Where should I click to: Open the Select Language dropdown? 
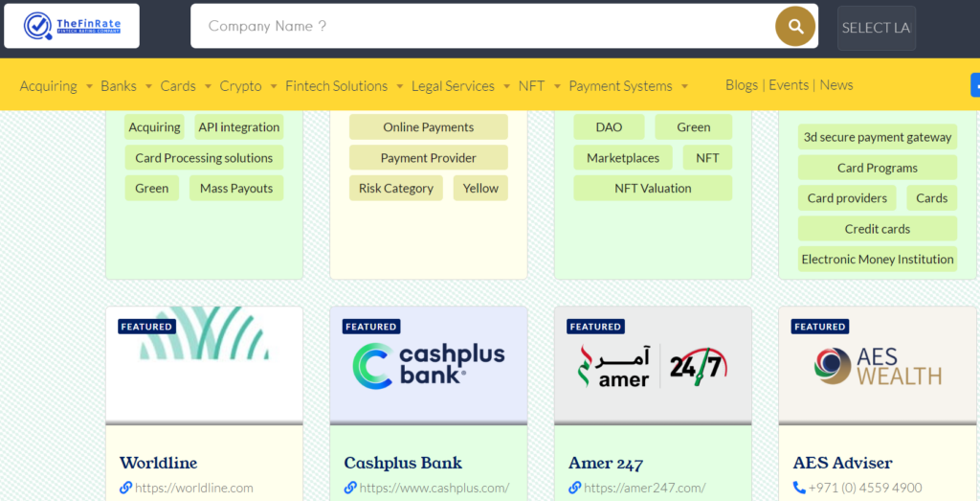pyautogui.click(x=876, y=28)
